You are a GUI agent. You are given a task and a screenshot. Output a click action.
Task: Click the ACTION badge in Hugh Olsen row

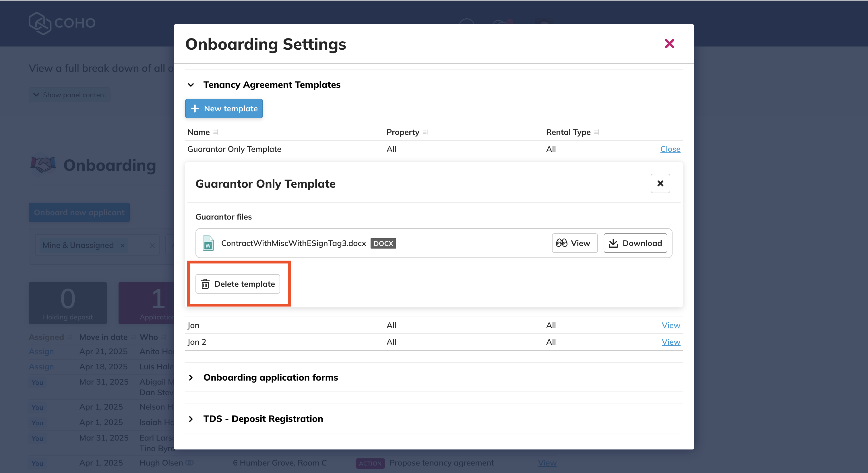point(370,463)
